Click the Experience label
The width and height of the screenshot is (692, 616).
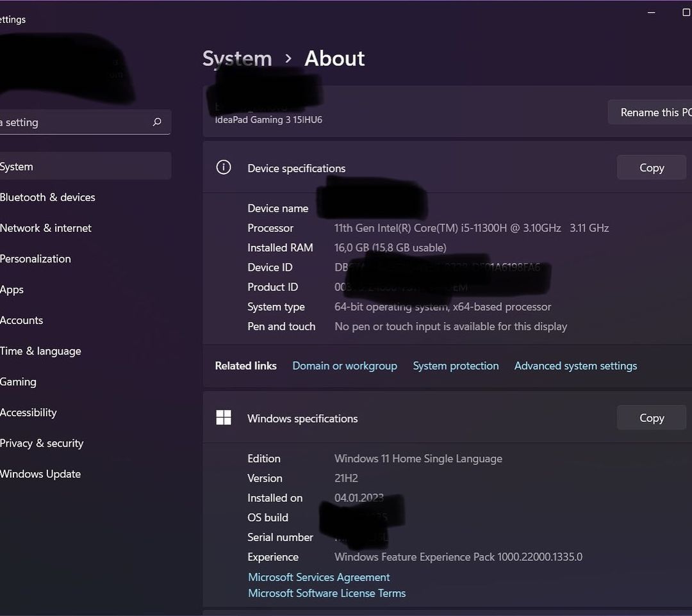pyautogui.click(x=273, y=557)
